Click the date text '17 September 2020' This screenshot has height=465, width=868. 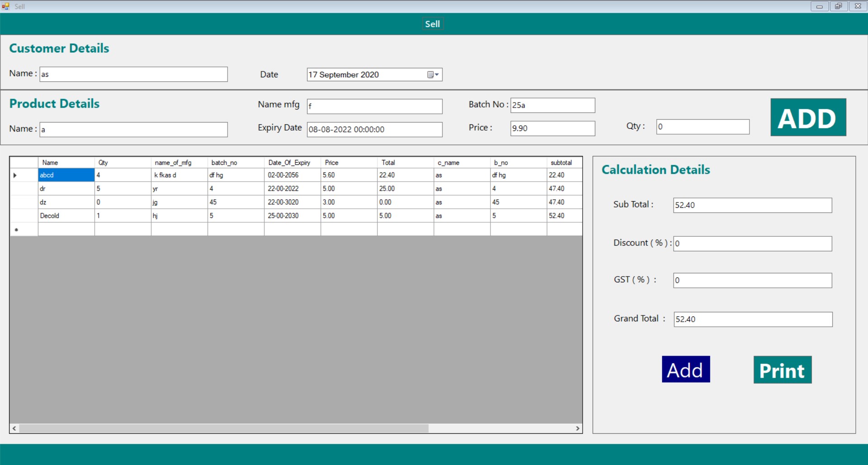pos(344,75)
